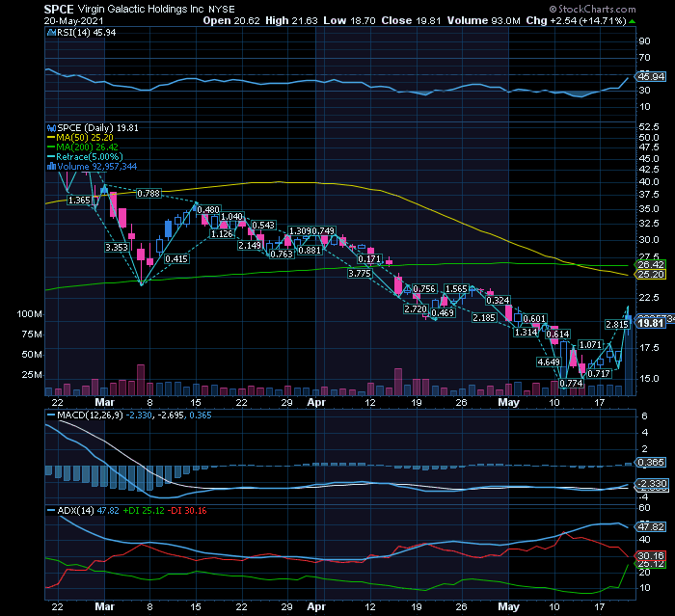675x616 pixels.
Task: Click the 1.071 retrace label
Action: (x=590, y=345)
